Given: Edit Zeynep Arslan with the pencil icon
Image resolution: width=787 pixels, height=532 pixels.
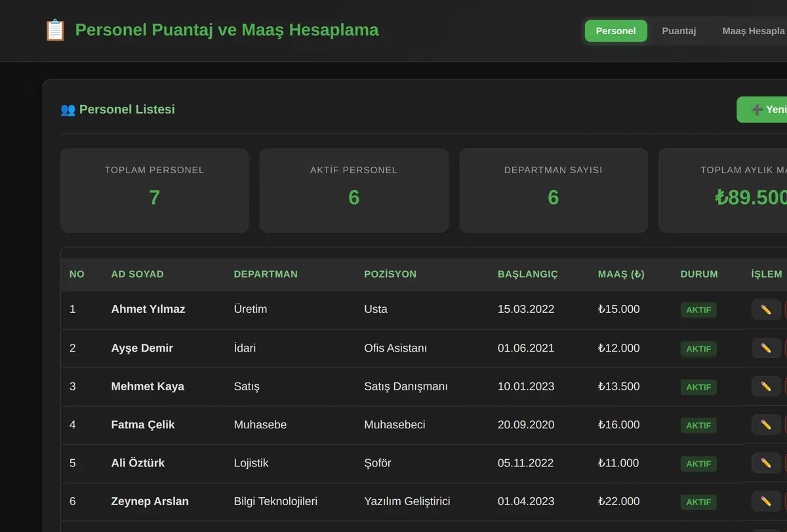Looking at the screenshot, I should pyautogui.click(x=766, y=502).
